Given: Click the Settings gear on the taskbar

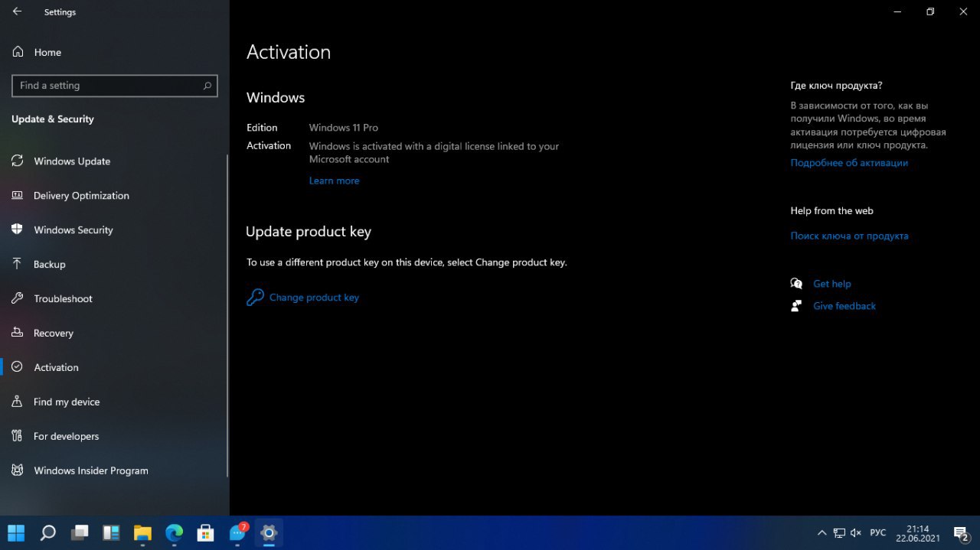Looking at the screenshot, I should [269, 532].
